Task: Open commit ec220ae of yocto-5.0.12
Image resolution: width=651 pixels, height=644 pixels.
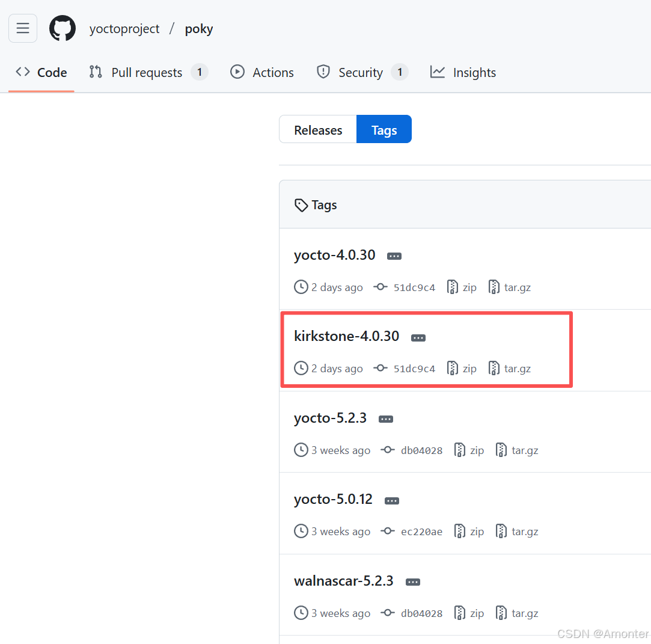Action: coord(421,532)
